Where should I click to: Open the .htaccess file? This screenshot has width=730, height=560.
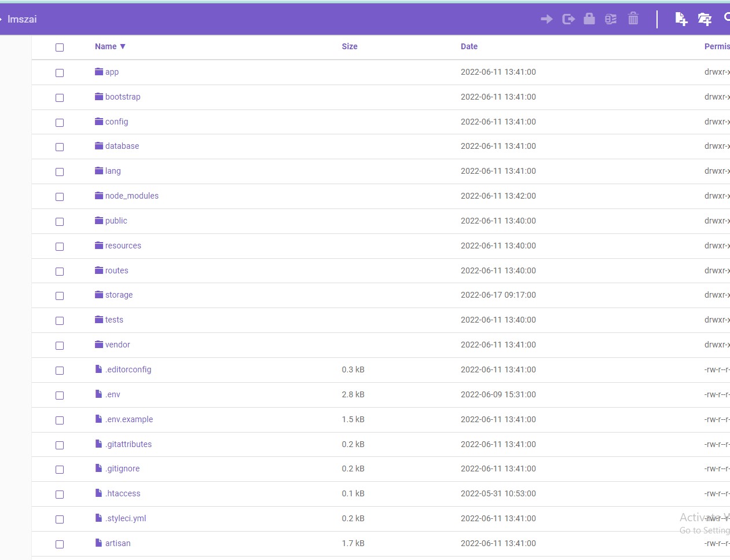tap(123, 493)
